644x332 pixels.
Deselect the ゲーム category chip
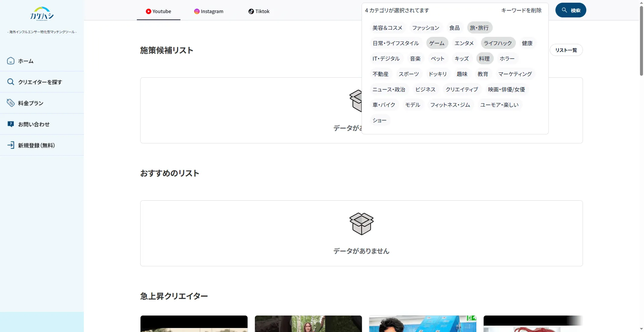(x=437, y=43)
